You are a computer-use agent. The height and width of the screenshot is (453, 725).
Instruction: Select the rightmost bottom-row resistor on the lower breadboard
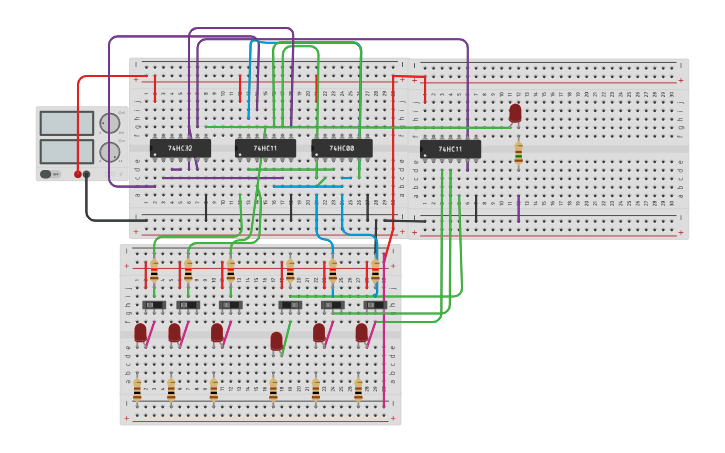point(358,389)
